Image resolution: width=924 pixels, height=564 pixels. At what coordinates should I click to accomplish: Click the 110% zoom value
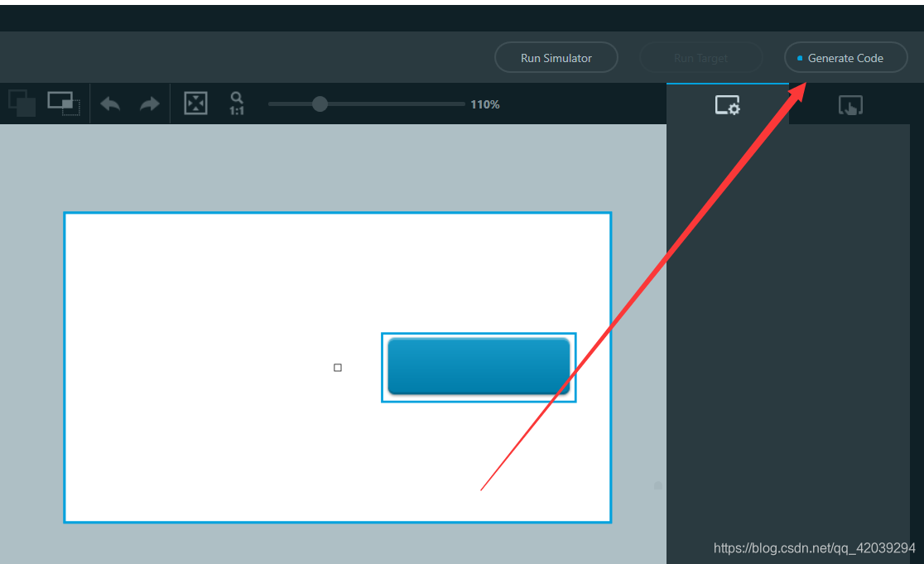coord(485,104)
